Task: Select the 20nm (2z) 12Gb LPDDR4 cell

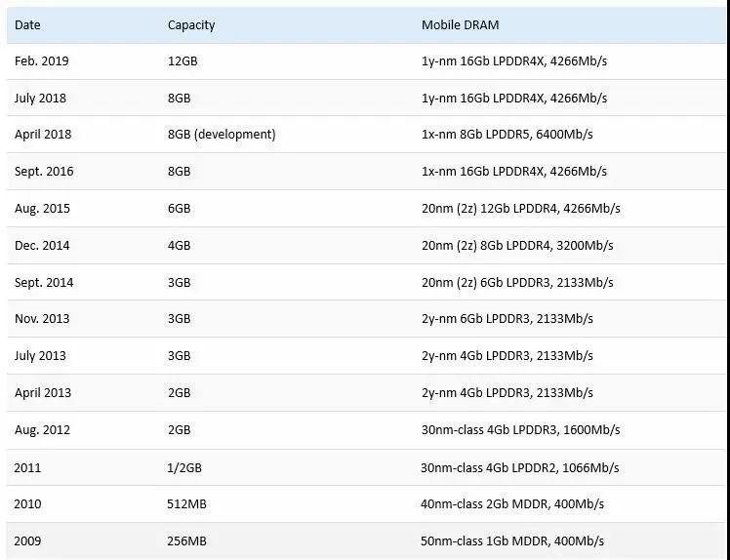Action: point(520,209)
